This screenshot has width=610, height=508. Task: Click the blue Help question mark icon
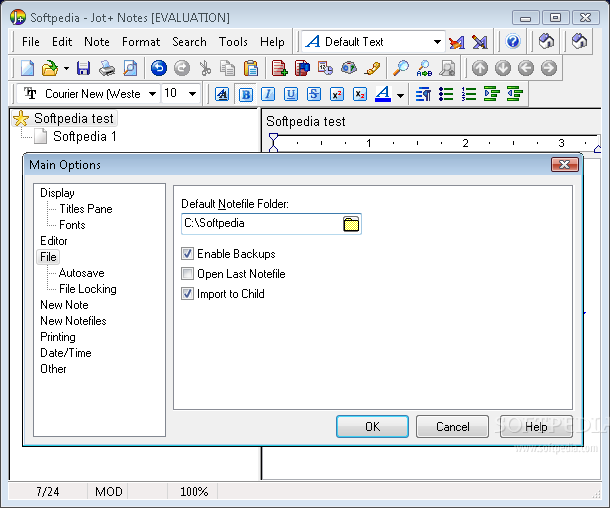[x=513, y=41]
